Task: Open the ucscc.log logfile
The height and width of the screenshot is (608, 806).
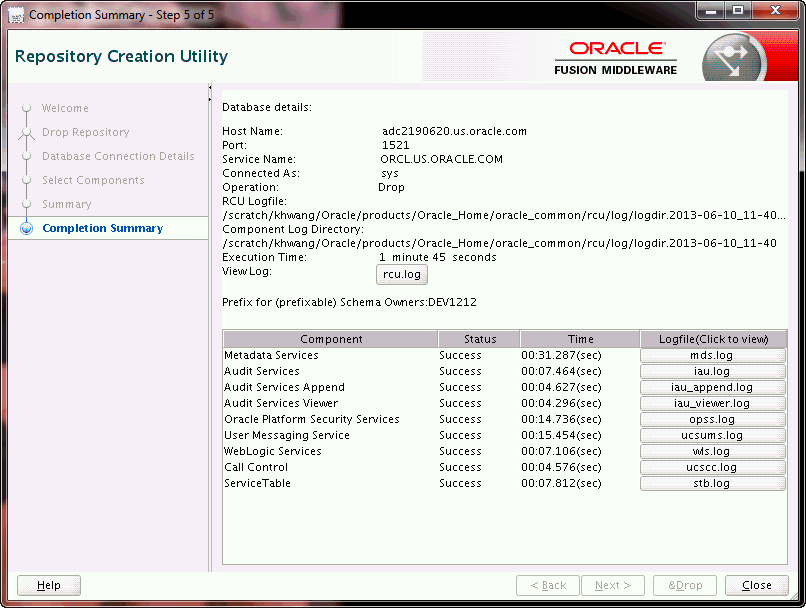Action: click(x=712, y=467)
